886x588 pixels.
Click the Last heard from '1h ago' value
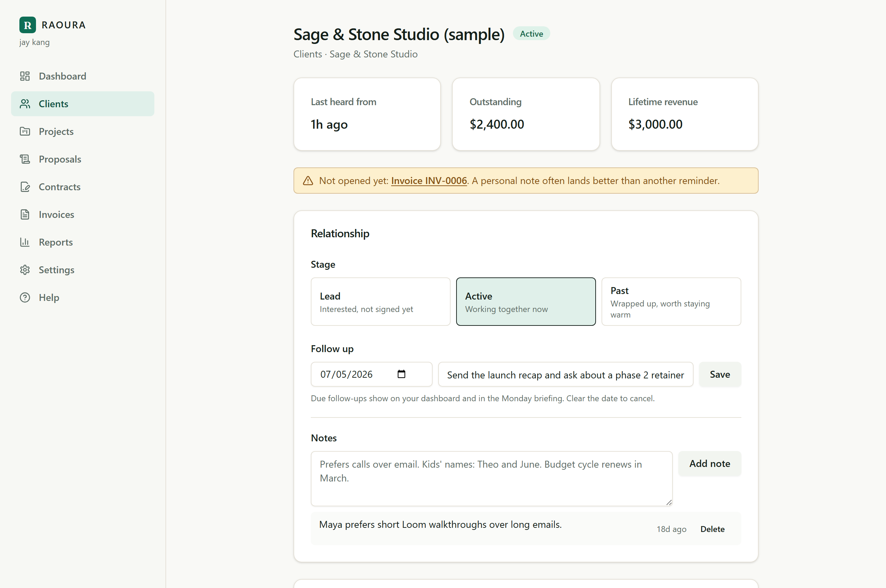click(x=329, y=125)
